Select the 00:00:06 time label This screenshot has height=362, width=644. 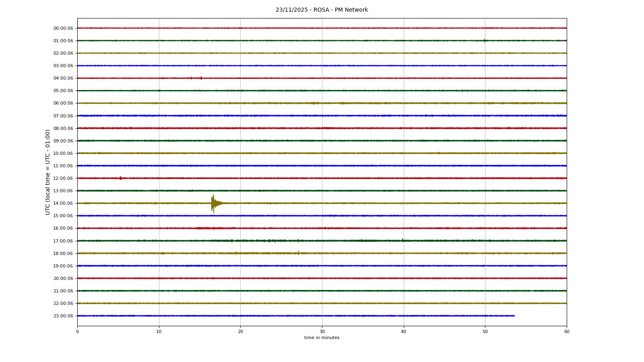pyautogui.click(x=63, y=28)
